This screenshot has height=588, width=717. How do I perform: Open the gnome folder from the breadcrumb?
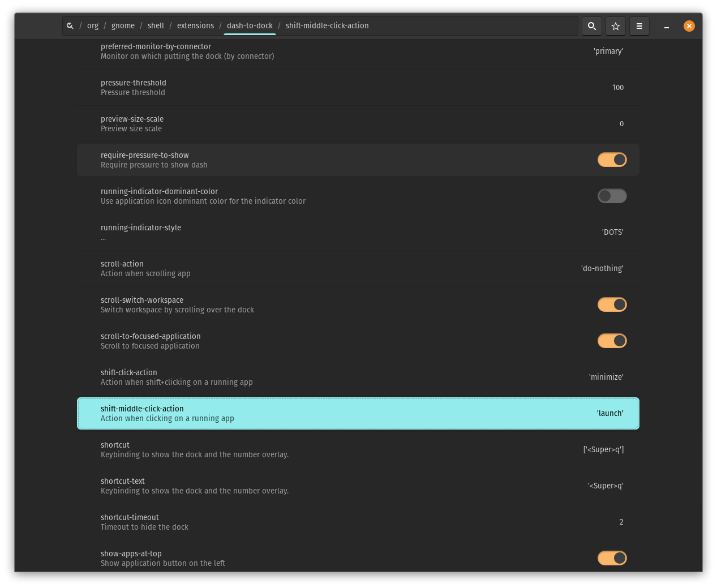123,25
